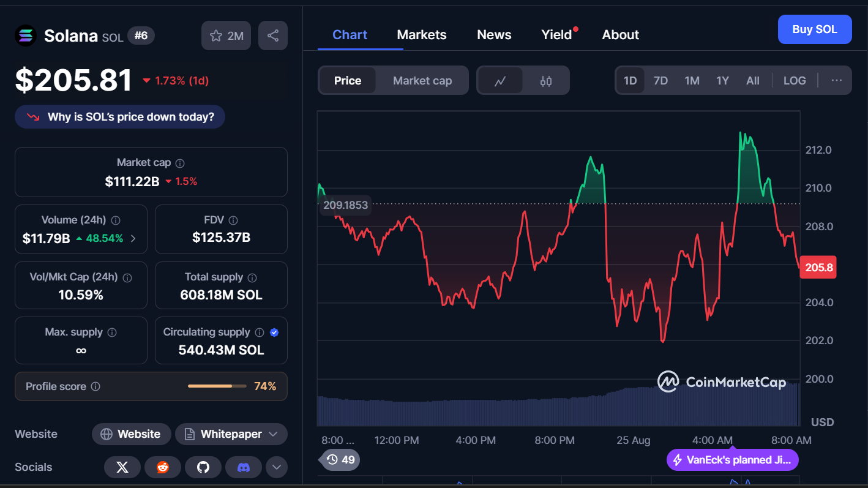Open the VanEck's planned news event tag

pos(733,460)
